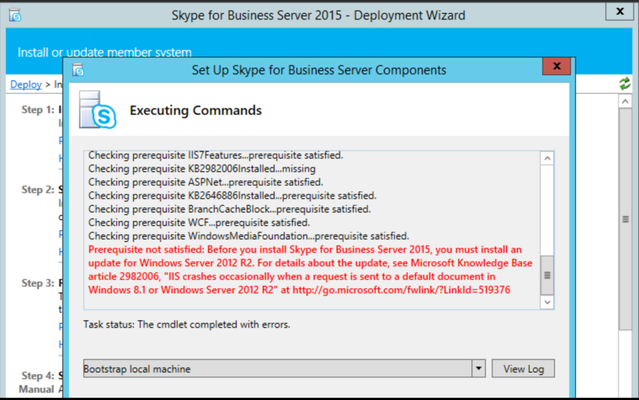639x400 pixels.
Task: Click the Skype server logo beside Executing Commands
Action: [98, 110]
